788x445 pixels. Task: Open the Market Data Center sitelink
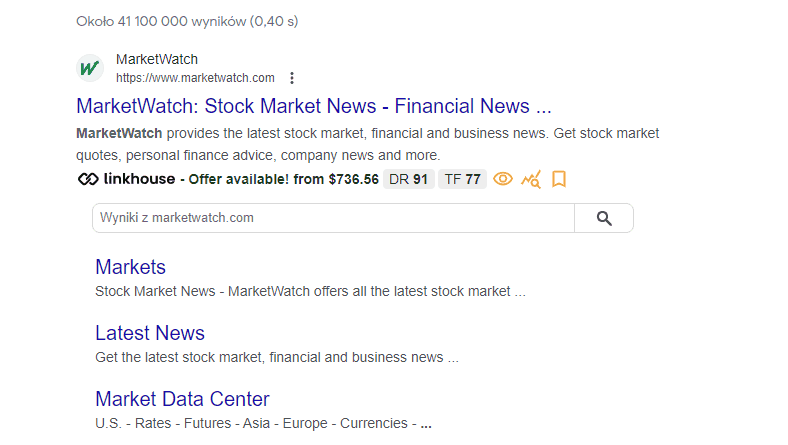pyautogui.click(x=182, y=399)
